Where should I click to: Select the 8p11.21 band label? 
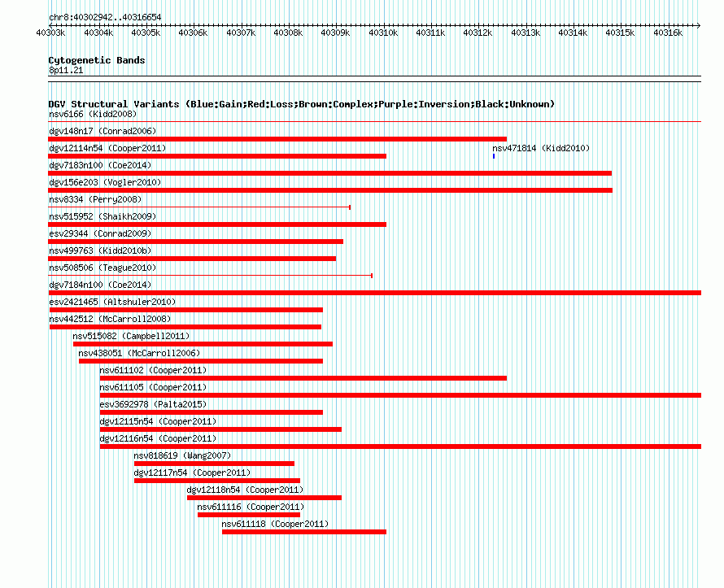click(66, 70)
